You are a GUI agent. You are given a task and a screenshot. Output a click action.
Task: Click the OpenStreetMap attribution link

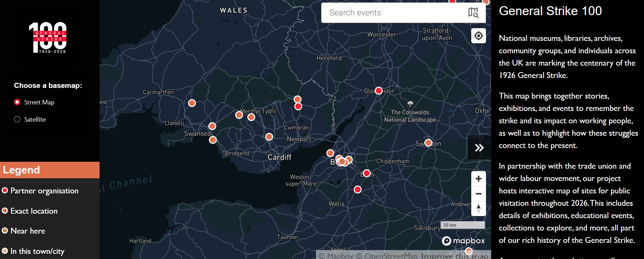coord(391,256)
